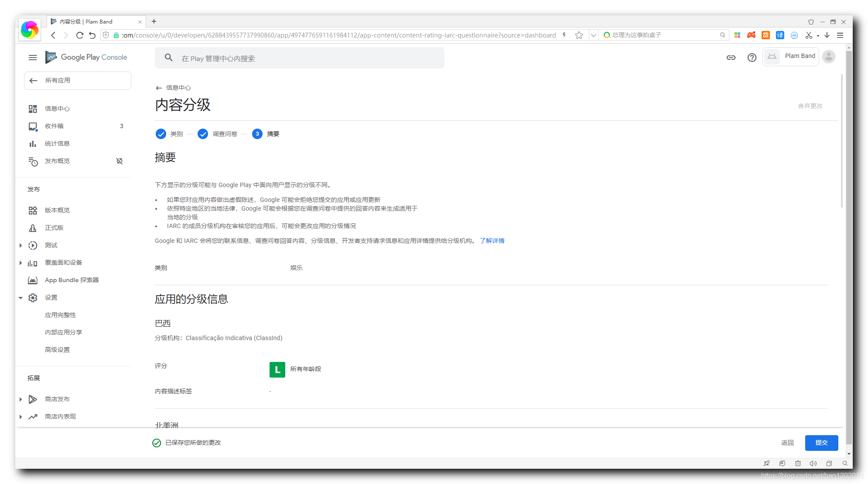Open 收件箱 inbox in the sidebar
Viewport: 868px width, 484px height.
(54, 126)
